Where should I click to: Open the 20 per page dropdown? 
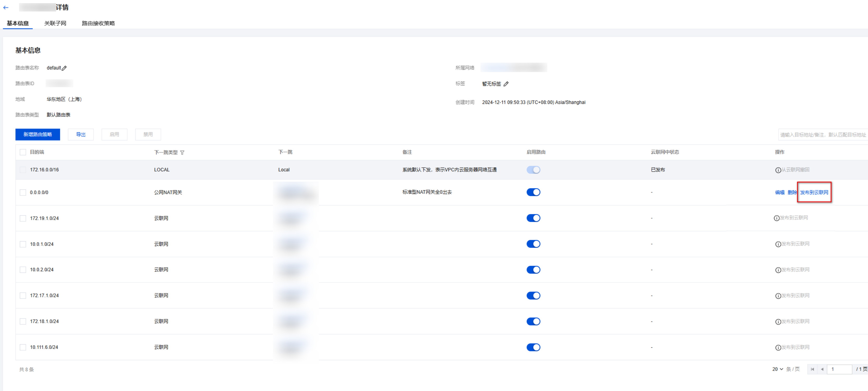click(x=777, y=369)
